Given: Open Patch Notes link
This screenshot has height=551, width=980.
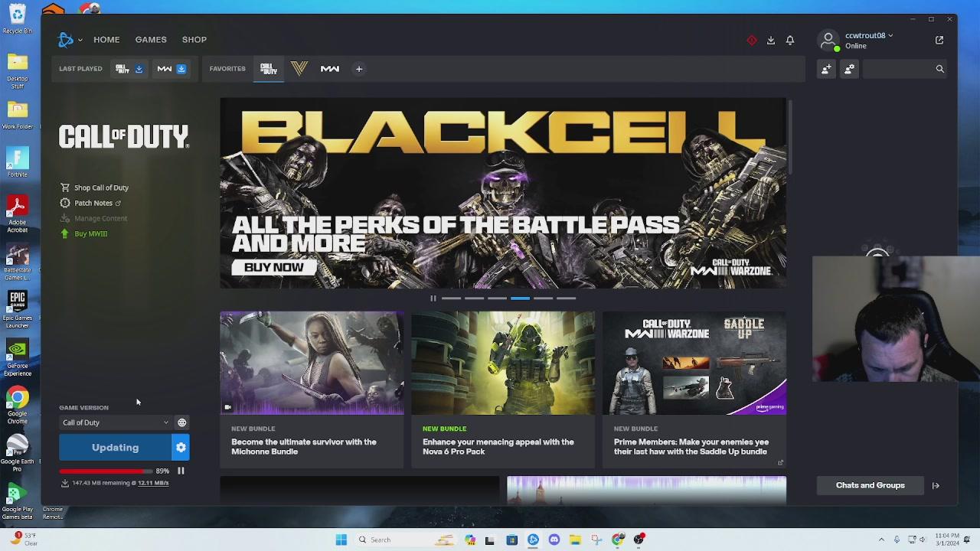Looking at the screenshot, I should click(93, 203).
